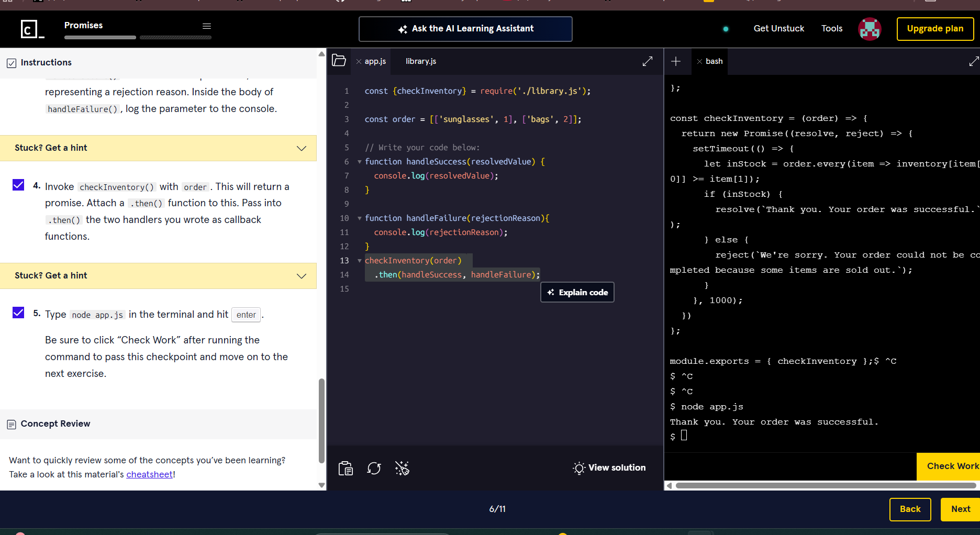Screen dimensions: 980x535
Task: Expand the hint above step 4
Action: pos(158,148)
